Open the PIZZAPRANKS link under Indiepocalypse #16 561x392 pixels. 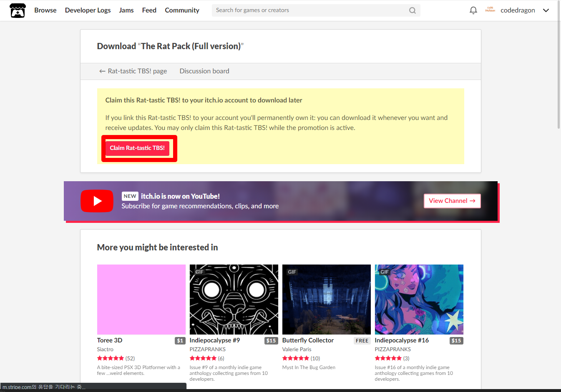pyautogui.click(x=393, y=350)
